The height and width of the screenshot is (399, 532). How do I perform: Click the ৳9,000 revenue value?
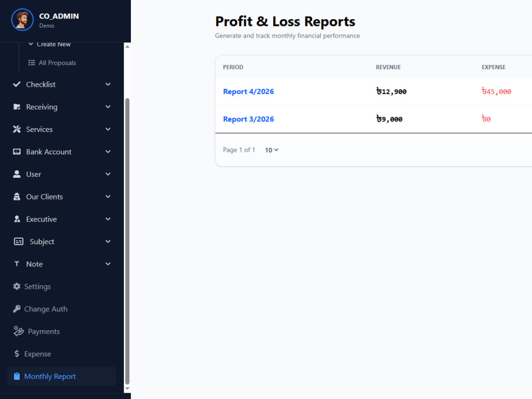pos(389,119)
